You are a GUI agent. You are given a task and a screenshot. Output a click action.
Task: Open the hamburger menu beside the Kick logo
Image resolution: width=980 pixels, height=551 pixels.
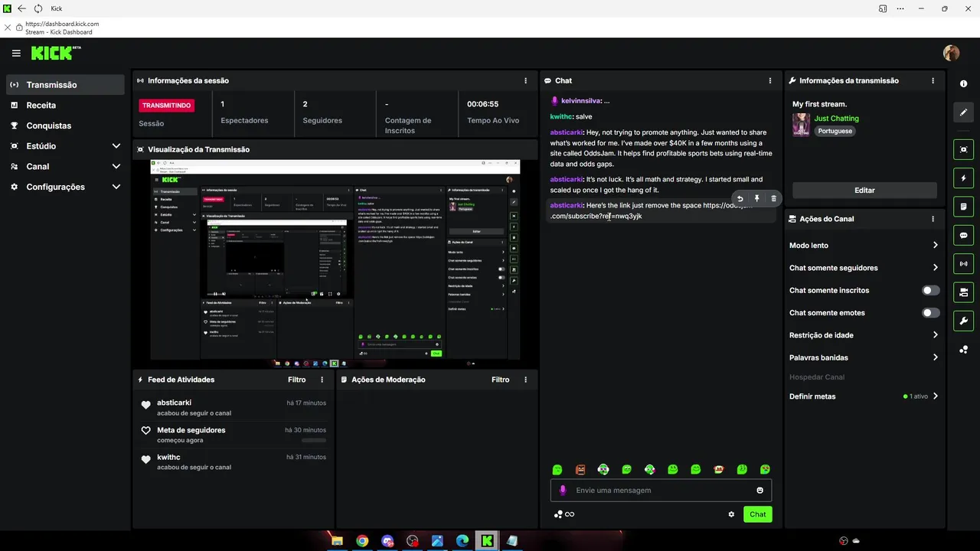tap(16, 54)
